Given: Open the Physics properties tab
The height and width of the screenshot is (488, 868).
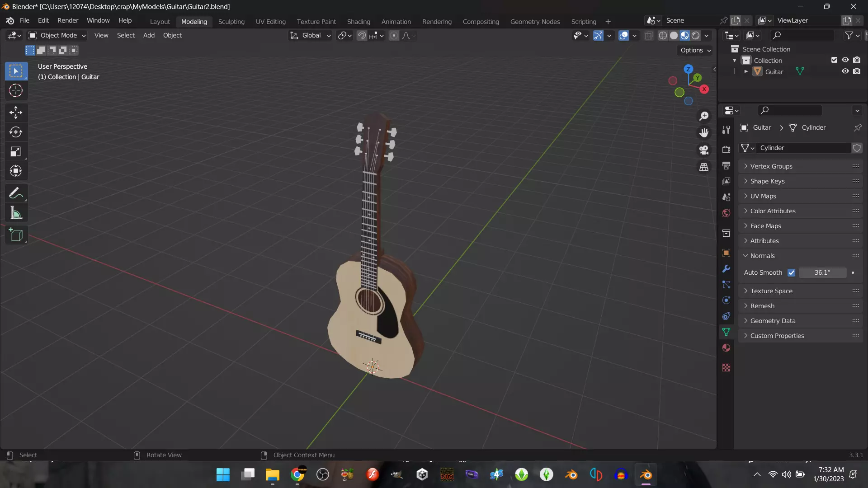Looking at the screenshot, I should tap(726, 300).
